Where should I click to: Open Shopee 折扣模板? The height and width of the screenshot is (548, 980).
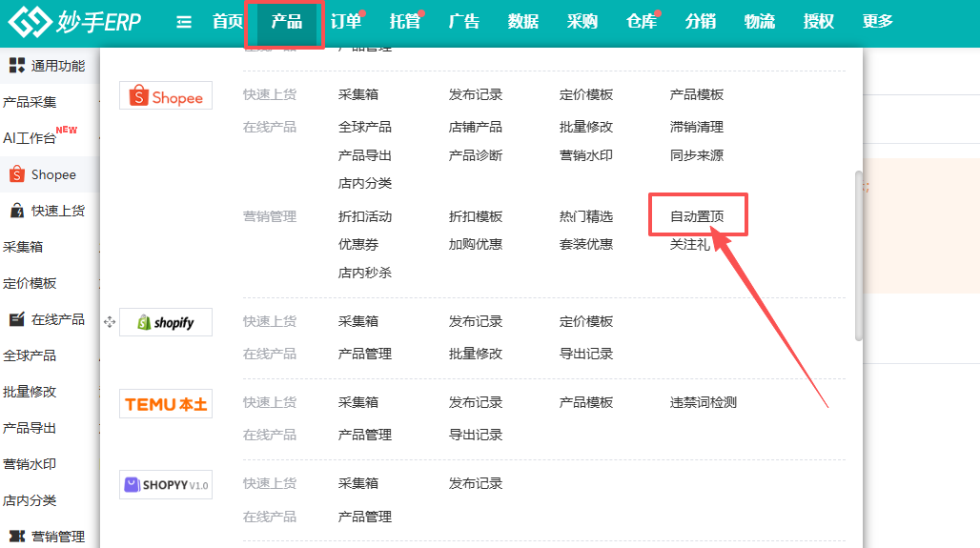476,216
